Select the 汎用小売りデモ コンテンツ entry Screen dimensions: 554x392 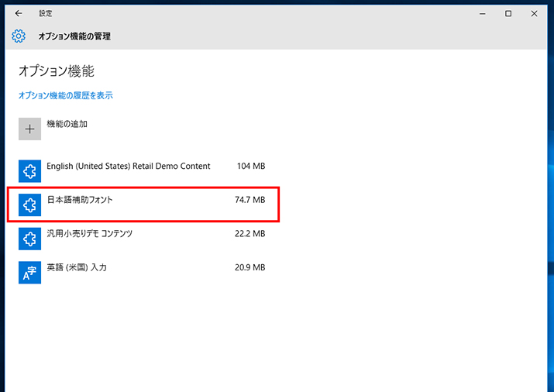click(142, 239)
